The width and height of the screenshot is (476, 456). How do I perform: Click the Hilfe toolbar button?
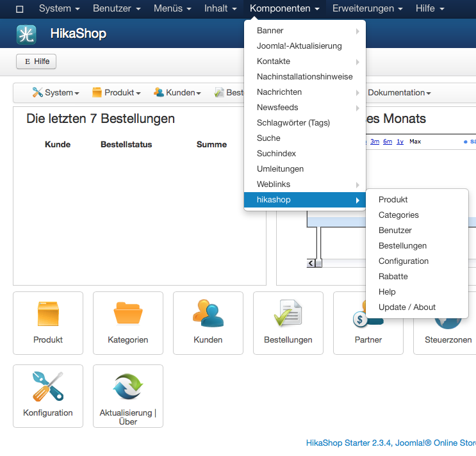tap(36, 61)
